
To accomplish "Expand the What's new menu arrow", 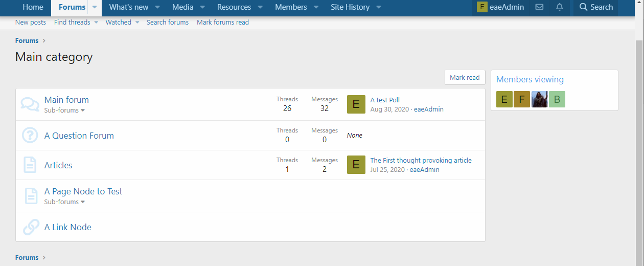I will coord(157,7).
